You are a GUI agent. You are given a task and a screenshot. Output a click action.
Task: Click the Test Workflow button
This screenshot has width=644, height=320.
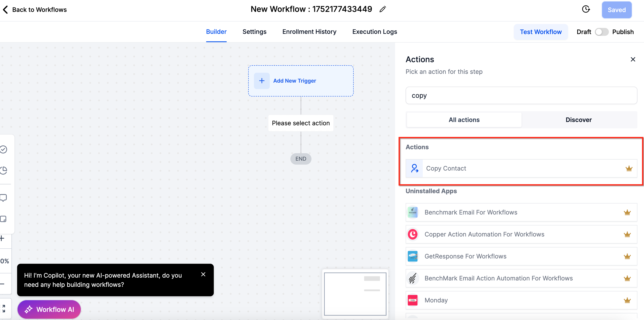click(x=540, y=32)
